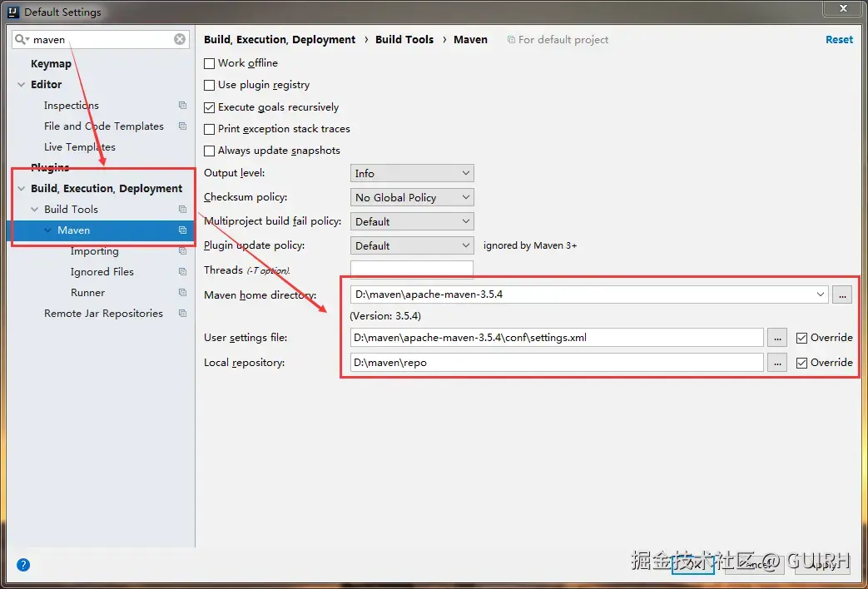Click project-level icon beside Ignored Files
This screenshot has height=589, width=868.
click(183, 272)
